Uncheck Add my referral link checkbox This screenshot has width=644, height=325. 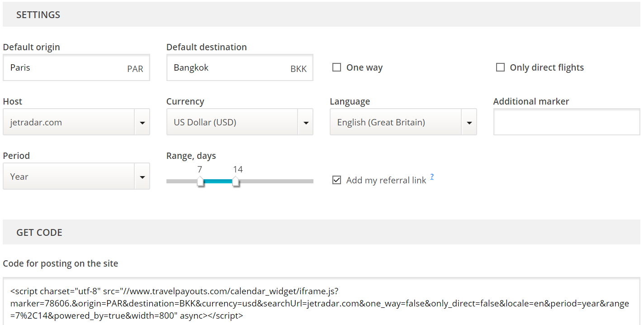336,180
